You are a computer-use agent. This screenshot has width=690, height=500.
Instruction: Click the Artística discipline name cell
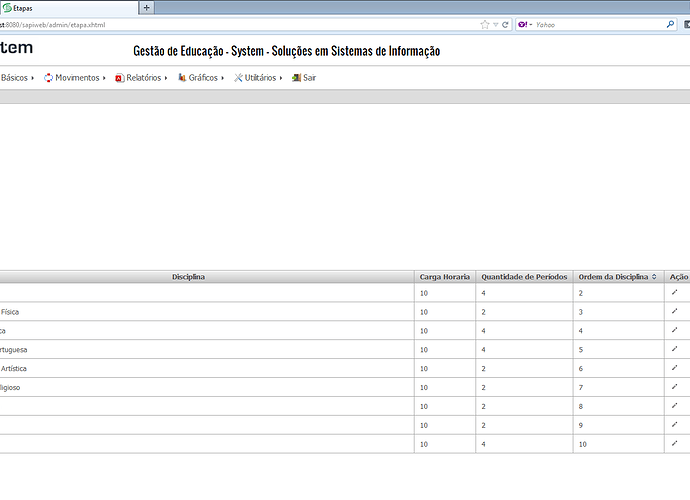(207, 368)
